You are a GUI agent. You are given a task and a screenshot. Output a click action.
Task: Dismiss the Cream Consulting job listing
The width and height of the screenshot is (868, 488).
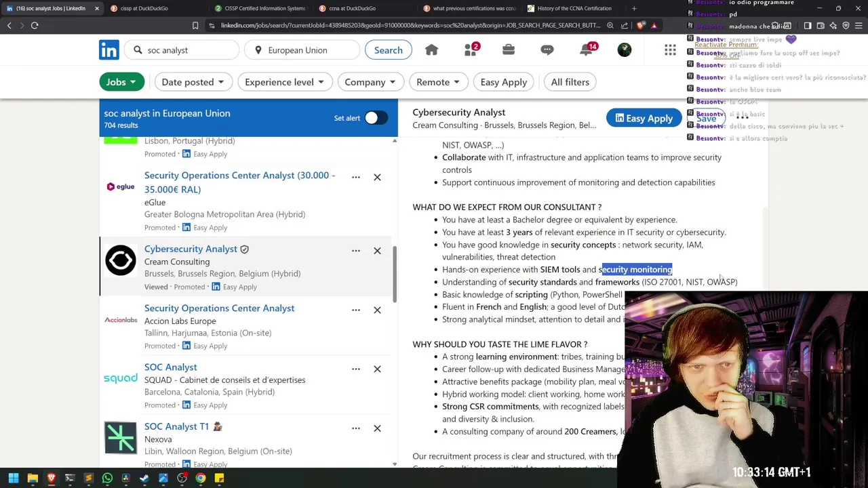377,251
